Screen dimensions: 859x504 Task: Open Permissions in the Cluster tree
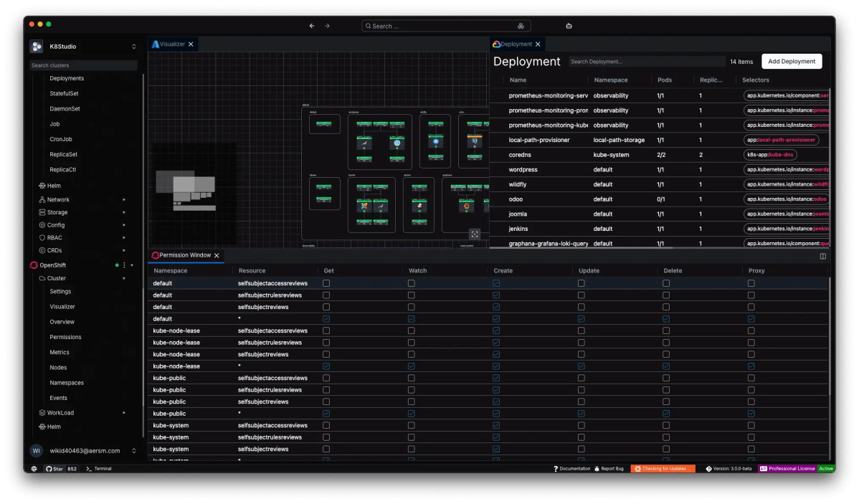coord(65,338)
